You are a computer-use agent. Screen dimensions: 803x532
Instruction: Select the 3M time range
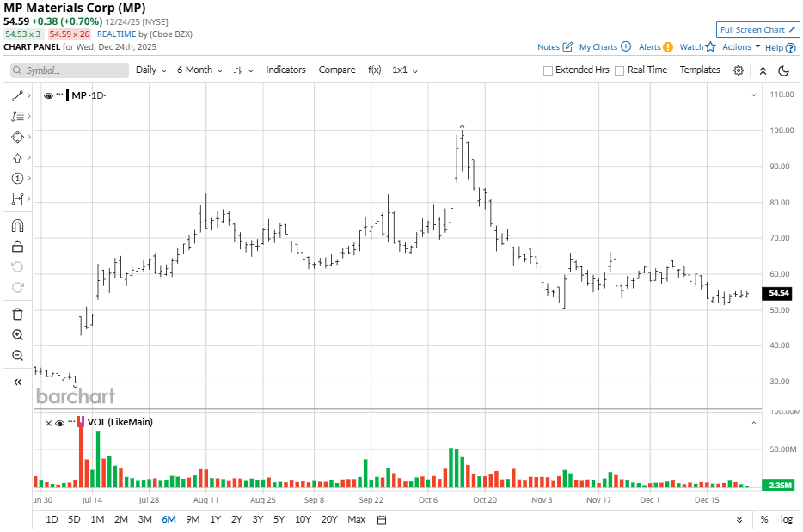145,519
